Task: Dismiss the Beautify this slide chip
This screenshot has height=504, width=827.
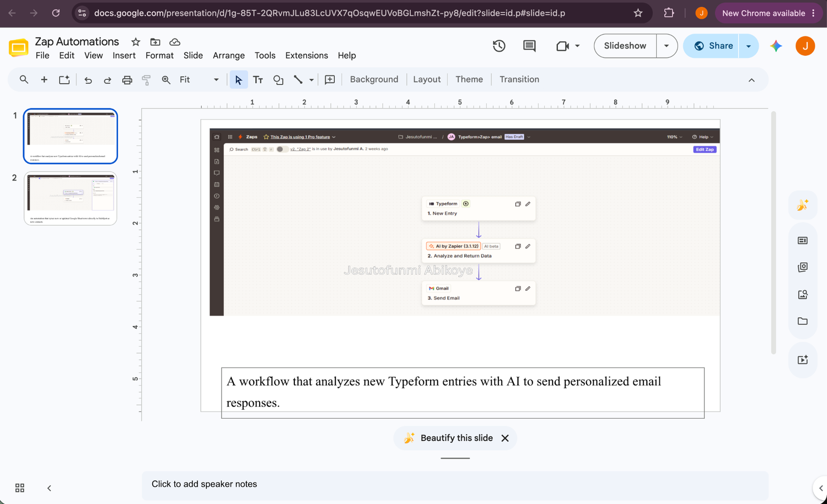Action: (x=505, y=438)
